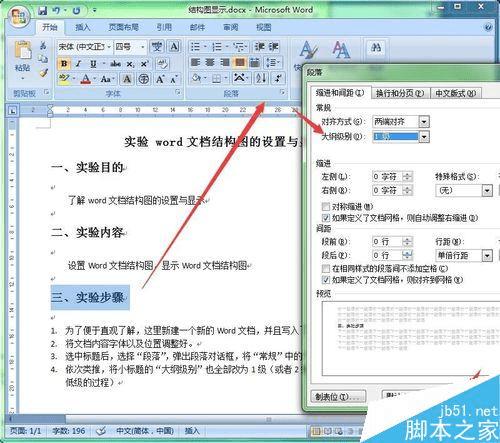Toggle show paragraph marks
This screenshot has height=443, width=500.
(278, 79)
